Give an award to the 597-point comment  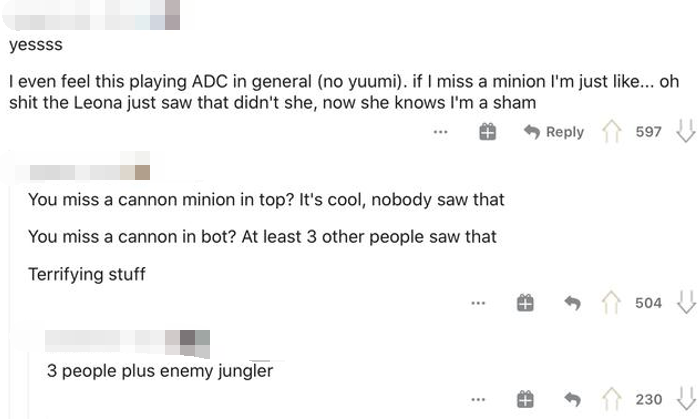[488, 132]
